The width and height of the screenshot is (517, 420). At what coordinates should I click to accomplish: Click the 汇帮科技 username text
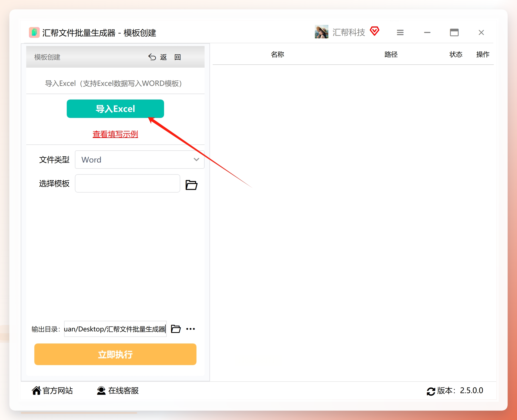pyautogui.click(x=349, y=32)
